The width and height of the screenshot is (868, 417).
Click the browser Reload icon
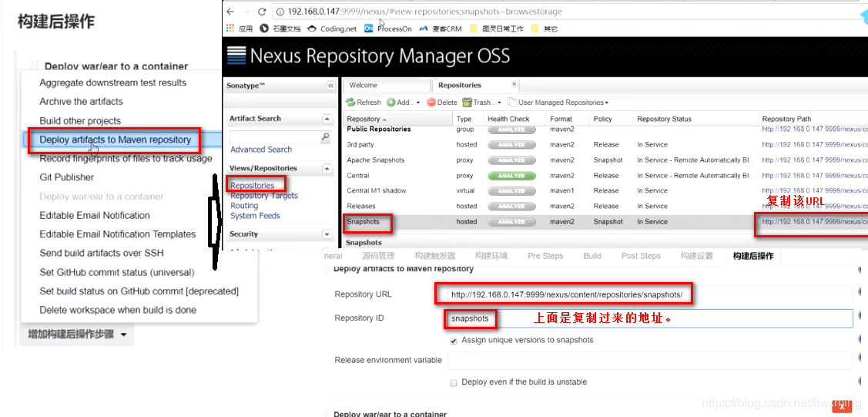[x=263, y=11]
